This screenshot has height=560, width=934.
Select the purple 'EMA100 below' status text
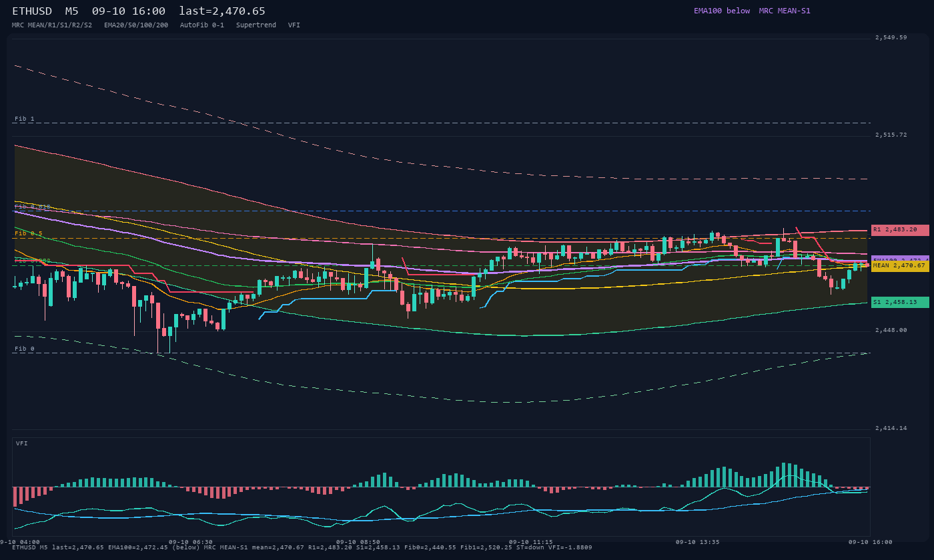[722, 11]
